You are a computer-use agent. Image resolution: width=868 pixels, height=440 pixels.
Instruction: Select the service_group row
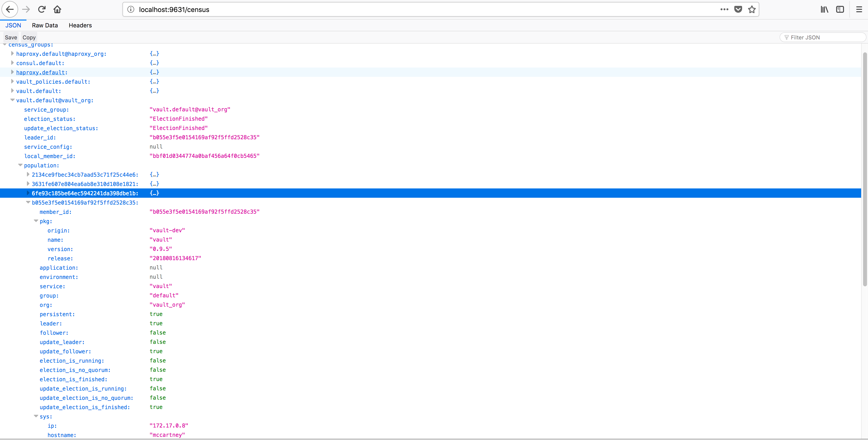point(431,109)
